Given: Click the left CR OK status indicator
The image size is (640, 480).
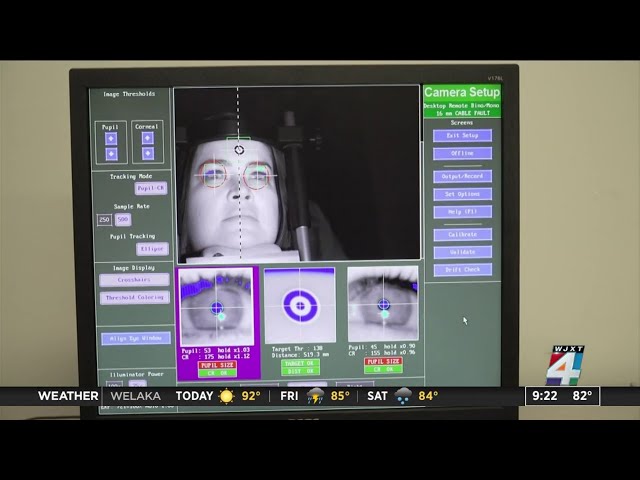Looking at the screenshot, I should (217, 373).
